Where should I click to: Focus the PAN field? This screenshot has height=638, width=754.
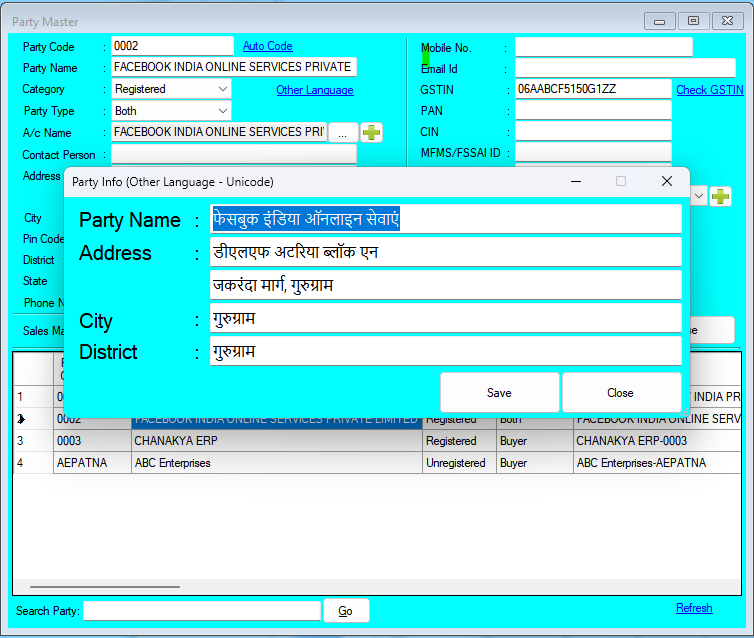pos(593,110)
